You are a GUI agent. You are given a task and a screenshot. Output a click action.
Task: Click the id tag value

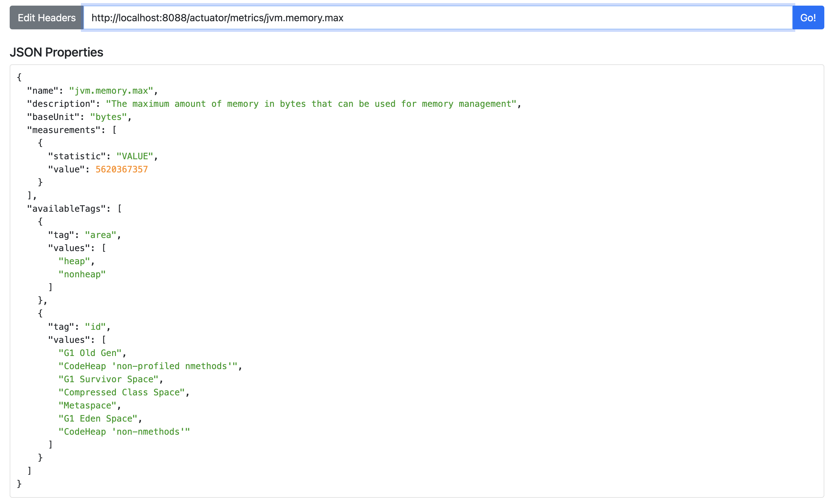point(95,327)
